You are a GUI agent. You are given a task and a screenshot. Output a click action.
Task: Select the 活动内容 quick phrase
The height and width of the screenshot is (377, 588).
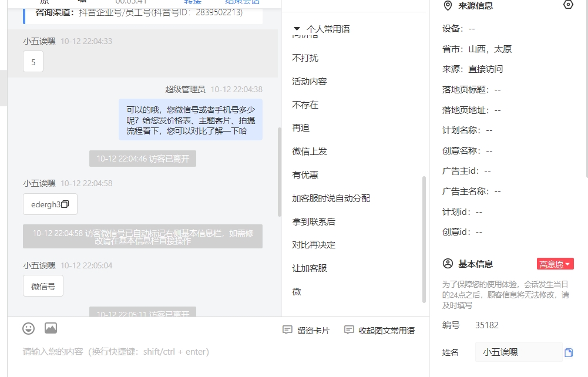pos(310,81)
